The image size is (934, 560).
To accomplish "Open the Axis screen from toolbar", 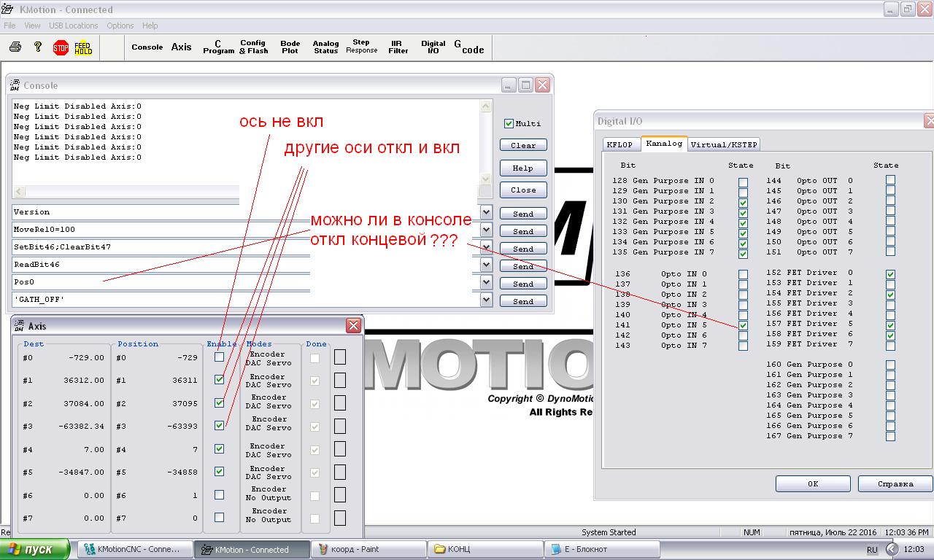I will tap(182, 47).
